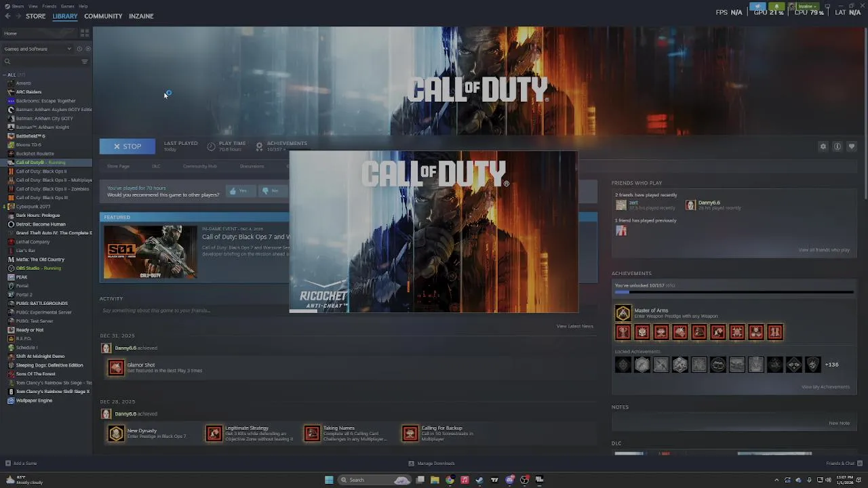Click the Taking Names achievement icon
868x488 pixels.
click(x=312, y=433)
